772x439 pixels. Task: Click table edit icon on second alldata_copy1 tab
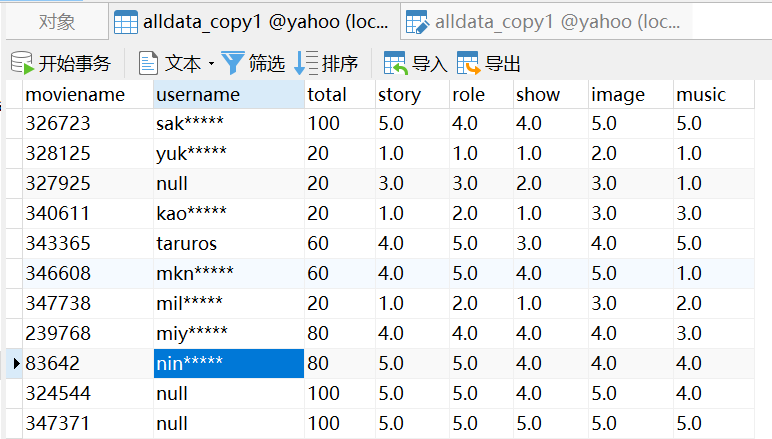418,22
